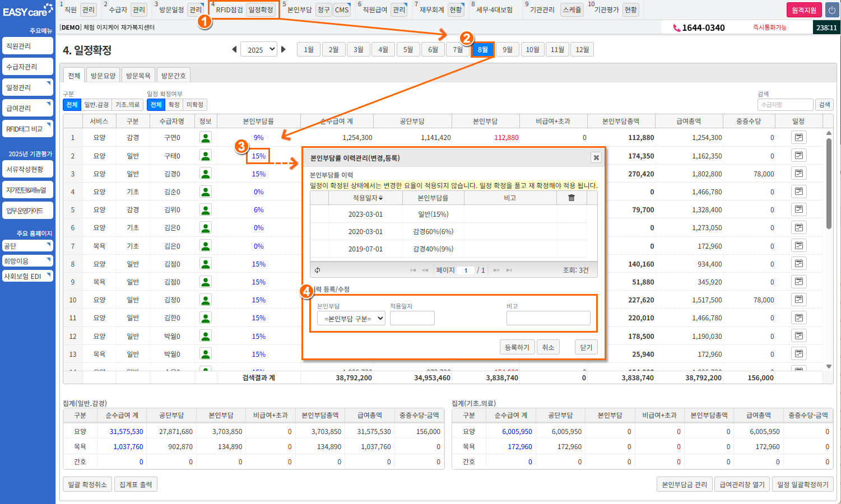
Task: Expand the 본인부담 구분 dropdown
Action: 351,319
